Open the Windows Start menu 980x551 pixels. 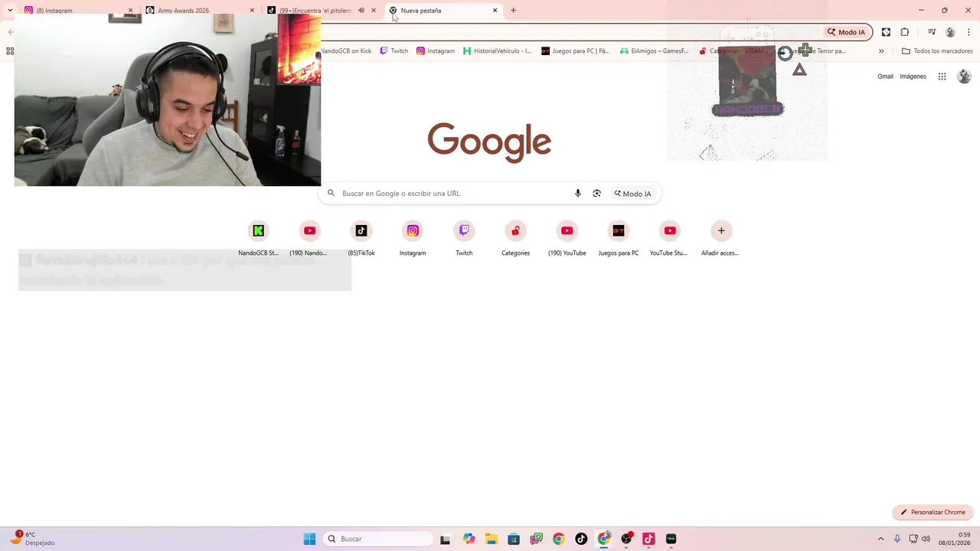[309, 539]
